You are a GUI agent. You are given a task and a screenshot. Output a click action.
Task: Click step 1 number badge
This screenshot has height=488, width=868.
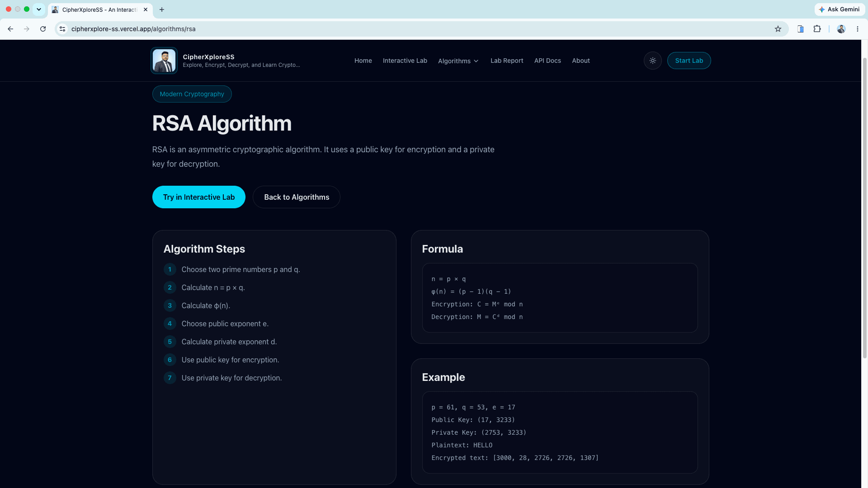170,269
